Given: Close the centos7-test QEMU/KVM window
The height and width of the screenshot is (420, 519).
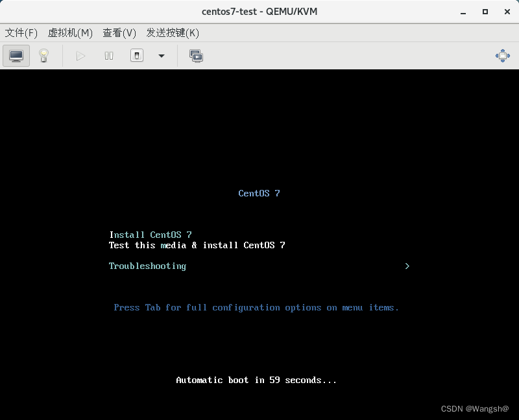Looking at the screenshot, I should point(507,12).
